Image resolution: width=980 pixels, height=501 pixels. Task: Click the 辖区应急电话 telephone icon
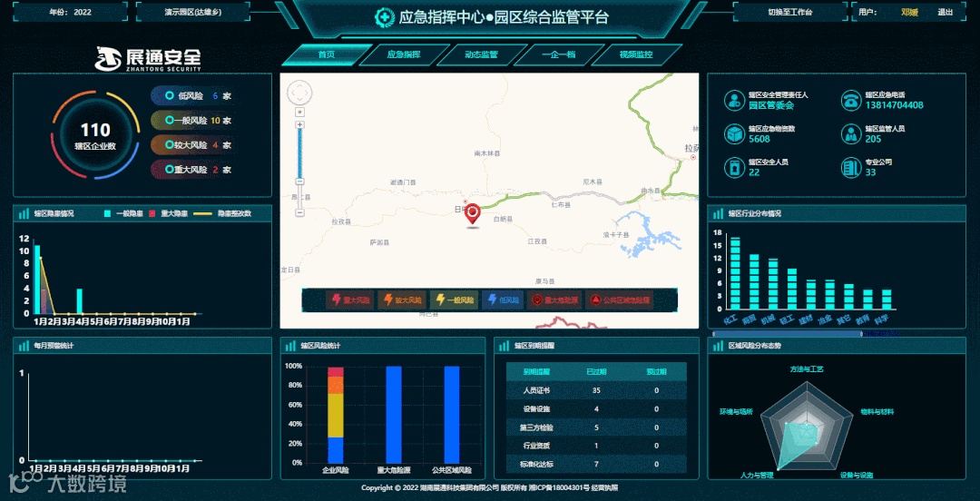850,100
